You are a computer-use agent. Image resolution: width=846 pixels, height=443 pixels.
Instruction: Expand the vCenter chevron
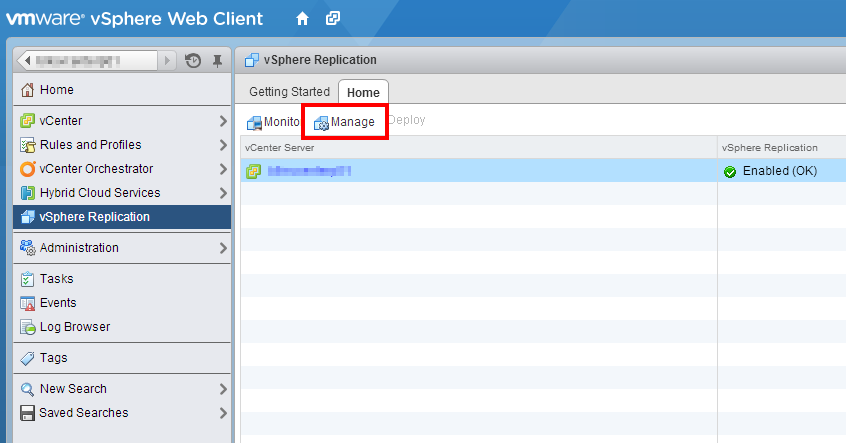pyautogui.click(x=223, y=121)
